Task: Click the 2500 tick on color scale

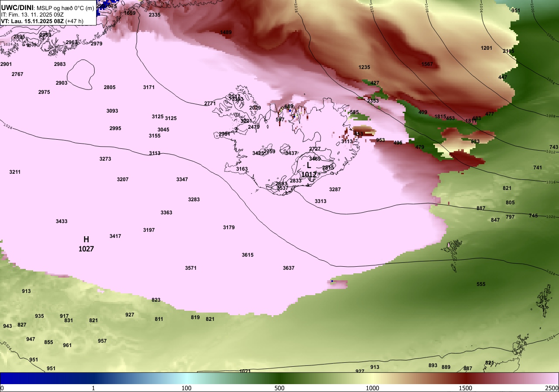Action: [x=552, y=388]
